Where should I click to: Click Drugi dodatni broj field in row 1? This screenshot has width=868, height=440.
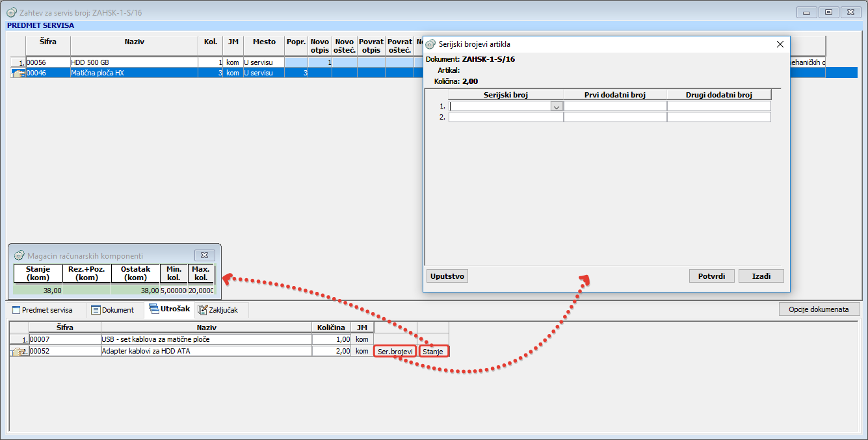click(719, 106)
